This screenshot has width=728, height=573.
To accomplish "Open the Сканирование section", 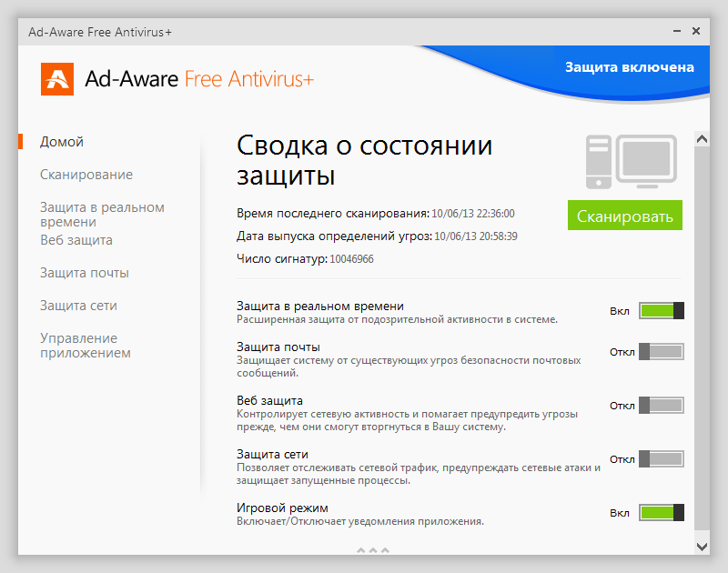I will click(86, 175).
